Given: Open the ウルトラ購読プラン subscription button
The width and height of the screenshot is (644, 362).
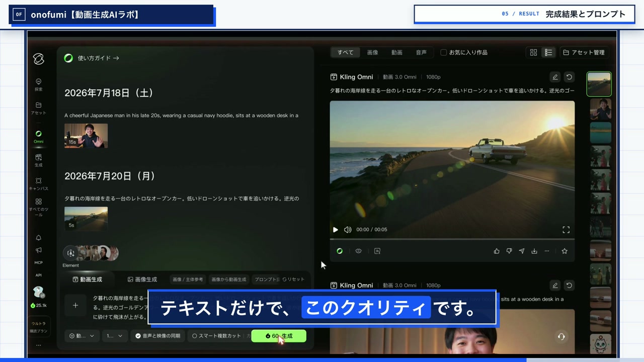Looking at the screenshot, I should point(39,327).
